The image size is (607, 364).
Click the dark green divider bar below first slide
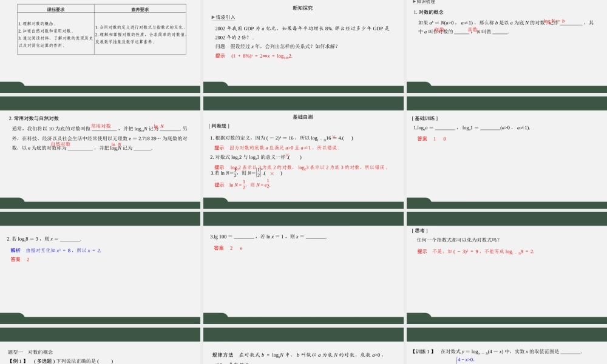[100, 87]
